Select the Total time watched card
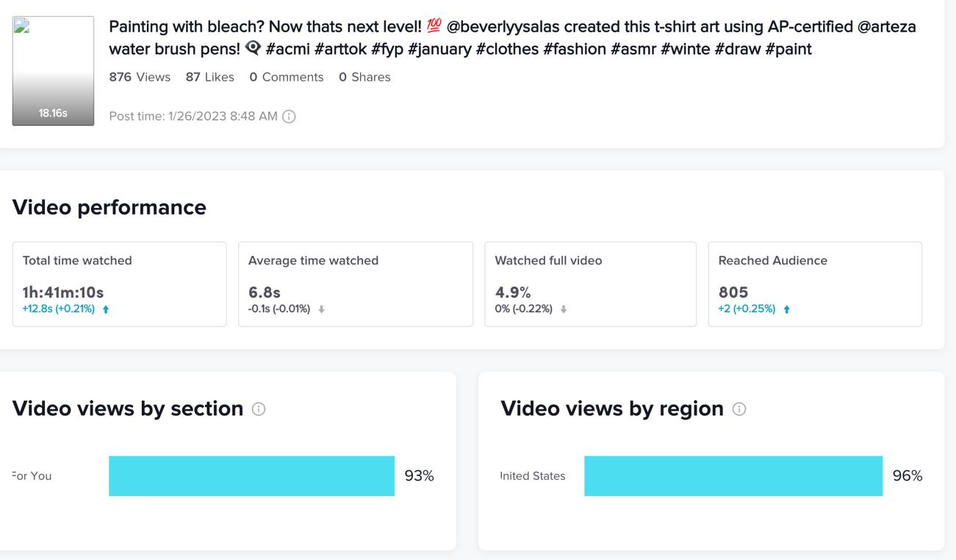Viewport: 956px width, 560px height. coord(119,284)
